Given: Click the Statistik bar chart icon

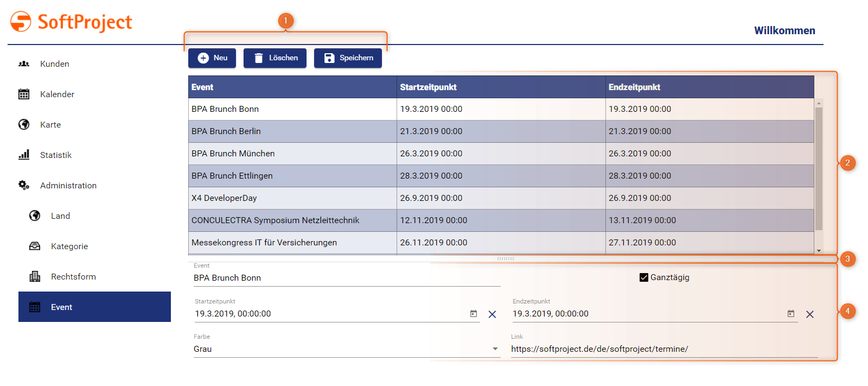Looking at the screenshot, I should click(24, 155).
